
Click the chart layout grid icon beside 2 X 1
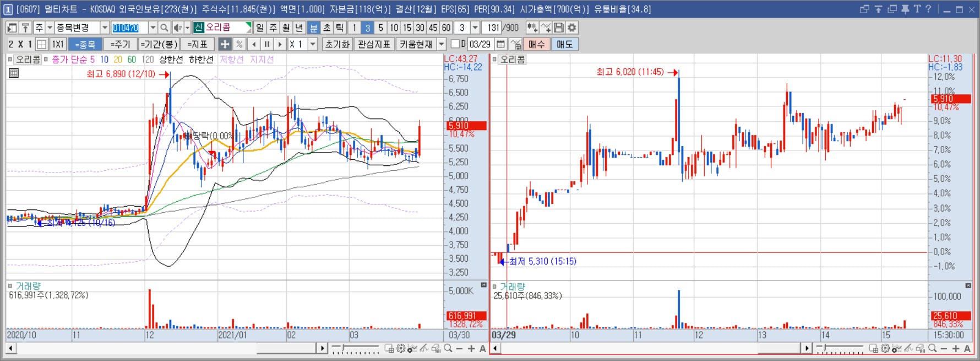point(42,44)
